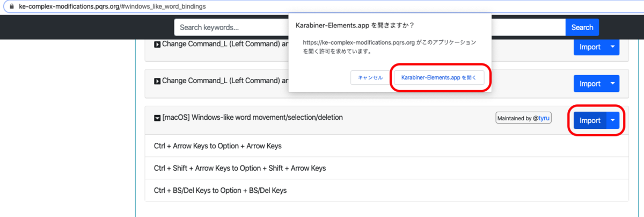The image size is (644, 217).
Task: Expand the second Change Command_L rule triangle
Action: coord(157,81)
